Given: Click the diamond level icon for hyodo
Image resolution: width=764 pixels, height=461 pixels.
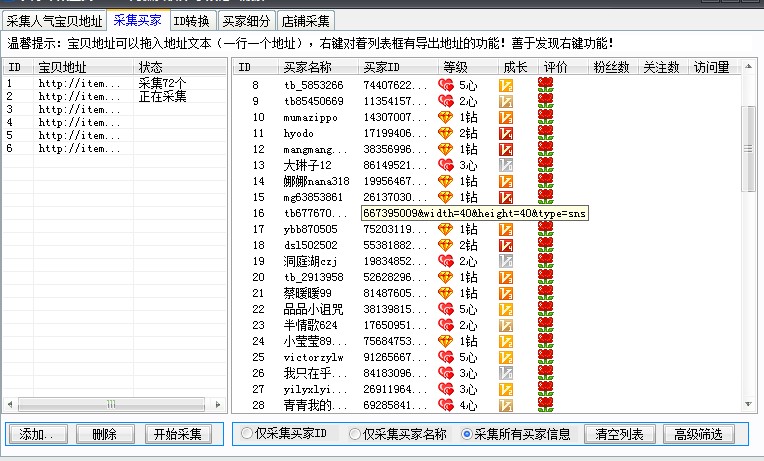Looking at the screenshot, I should coord(446,134).
